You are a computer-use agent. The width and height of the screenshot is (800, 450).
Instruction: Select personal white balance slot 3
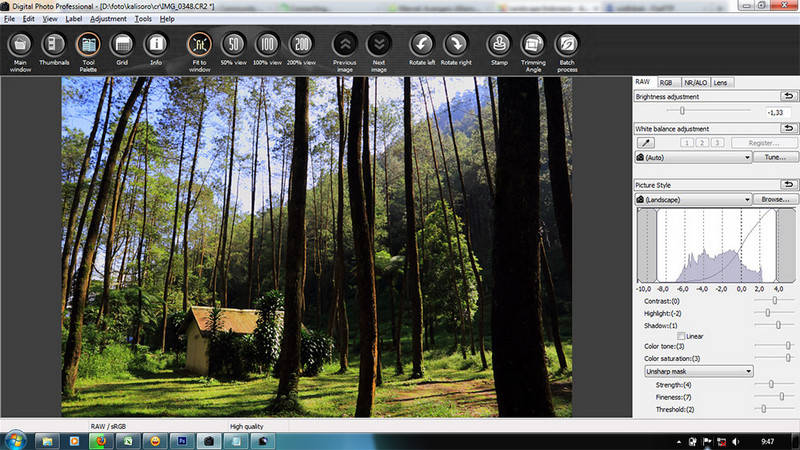pyautogui.click(x=717, y=143)
